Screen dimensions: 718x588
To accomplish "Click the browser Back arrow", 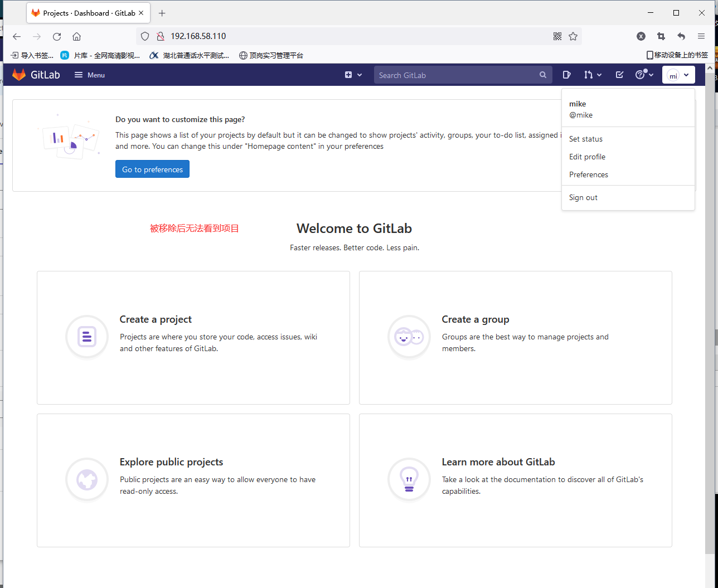I will pyautogui.click(x=17, y=36).
